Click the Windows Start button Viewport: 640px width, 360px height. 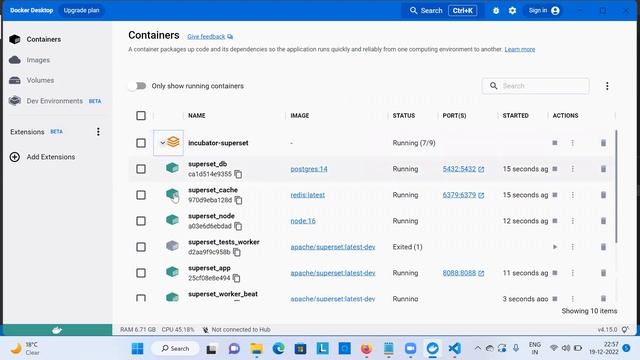tap(138, 349)
